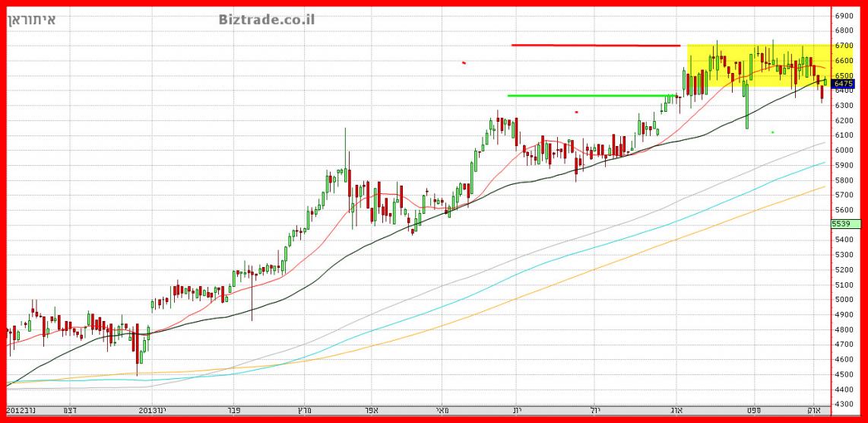Click the cyan moving average line end
The width and height of the screenshot is (868, 423).
tap(823, 163)
